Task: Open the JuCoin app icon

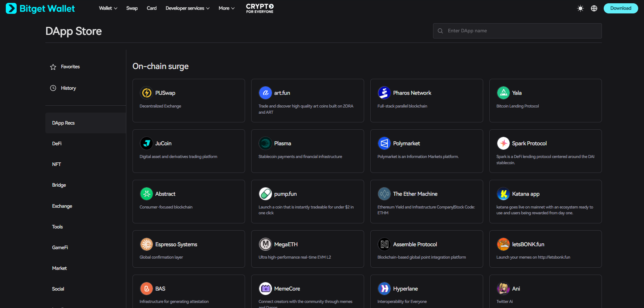Action: [x=146, y=143]
